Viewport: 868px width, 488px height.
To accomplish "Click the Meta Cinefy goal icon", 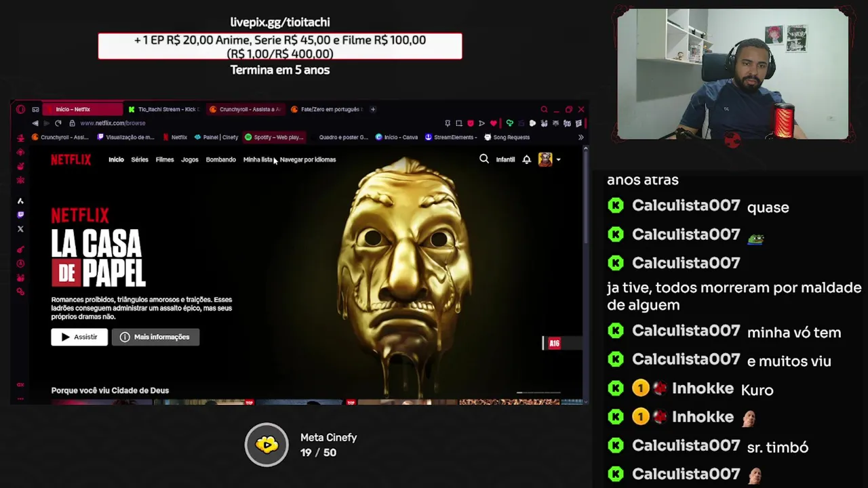I will tap(267, 445).
